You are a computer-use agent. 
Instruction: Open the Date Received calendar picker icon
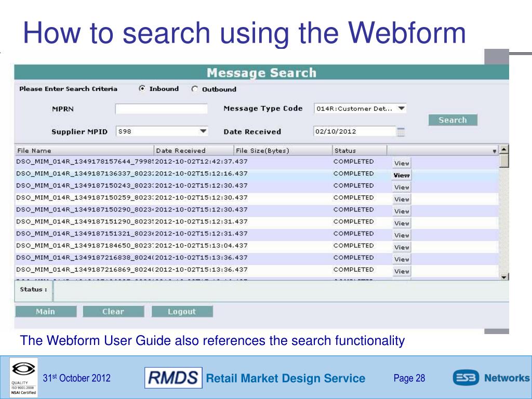pyautogui.click(x=401, y=132)
